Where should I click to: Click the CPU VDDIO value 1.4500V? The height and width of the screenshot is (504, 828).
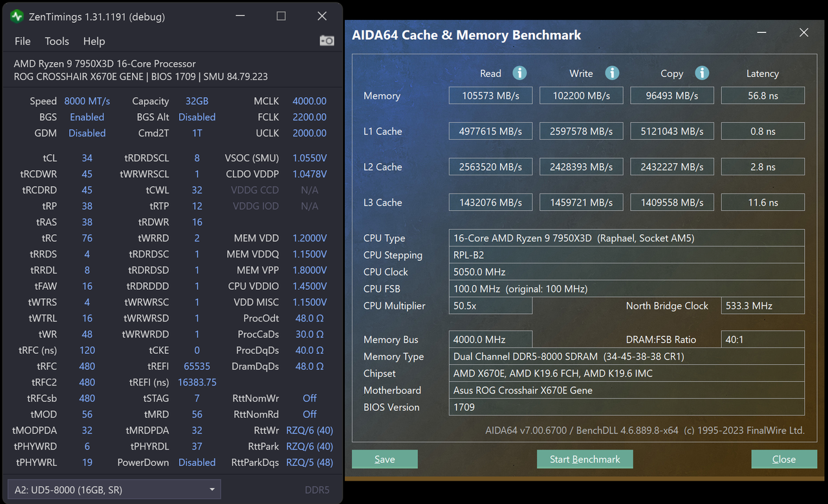tap(309, 286)
